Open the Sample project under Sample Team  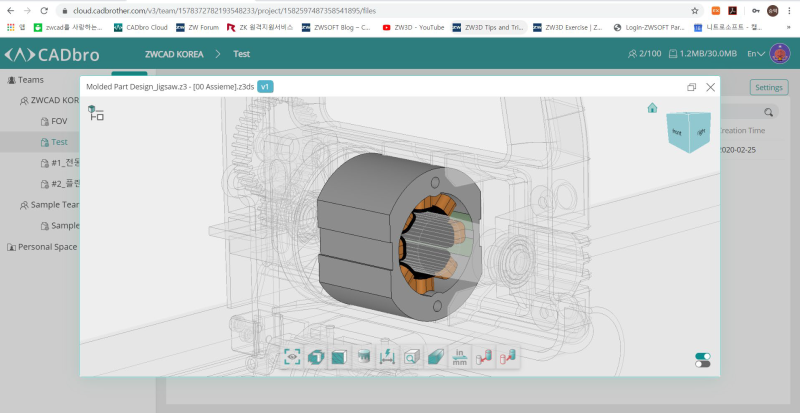[x=60, y=226]
